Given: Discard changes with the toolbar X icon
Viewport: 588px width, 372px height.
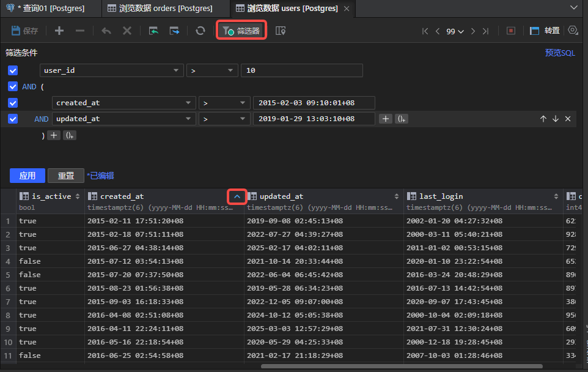Looking at the screenshot, I should click(x=127, y=31).
